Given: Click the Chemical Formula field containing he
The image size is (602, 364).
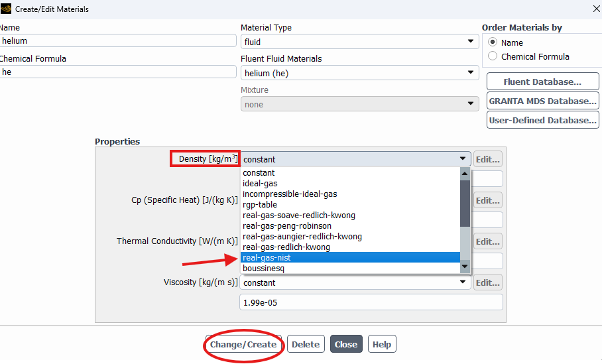Looking at the screenshot, I should (117, 72).
